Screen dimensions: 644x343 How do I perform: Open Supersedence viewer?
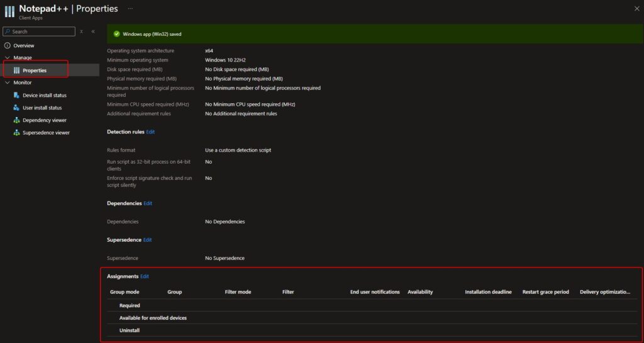[x=46, y=133]
